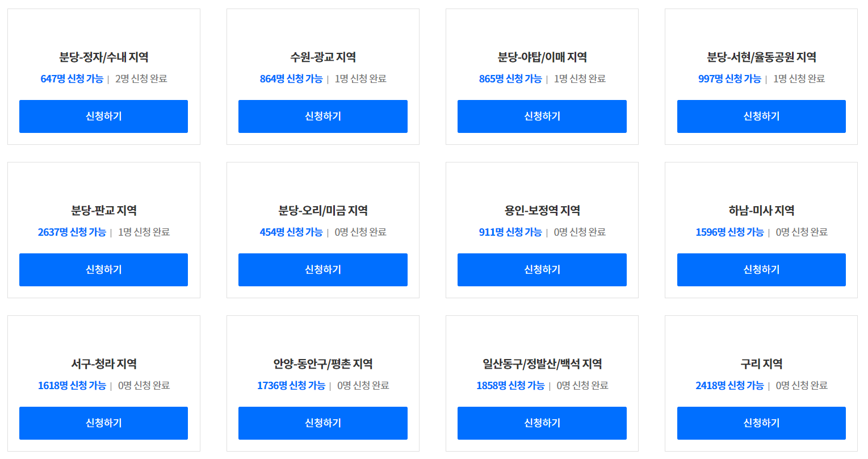Click 신청하기 for 분당-서현/율동공원 지역

coord(761,116)
